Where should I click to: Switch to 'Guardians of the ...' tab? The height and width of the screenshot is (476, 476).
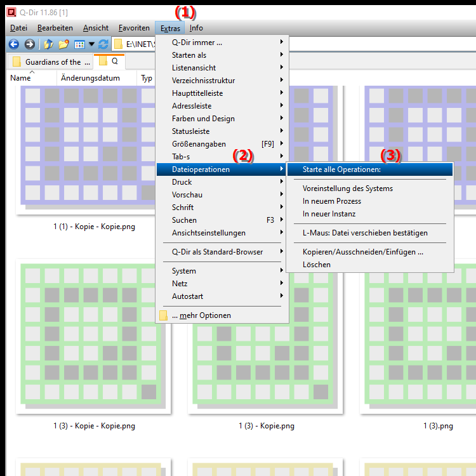[x=50, y=62]
